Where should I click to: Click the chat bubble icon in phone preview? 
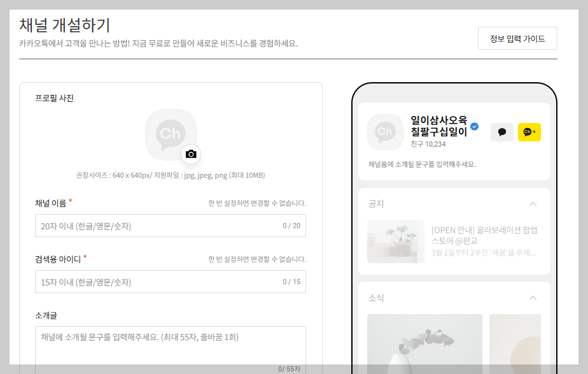pos(501,132)
